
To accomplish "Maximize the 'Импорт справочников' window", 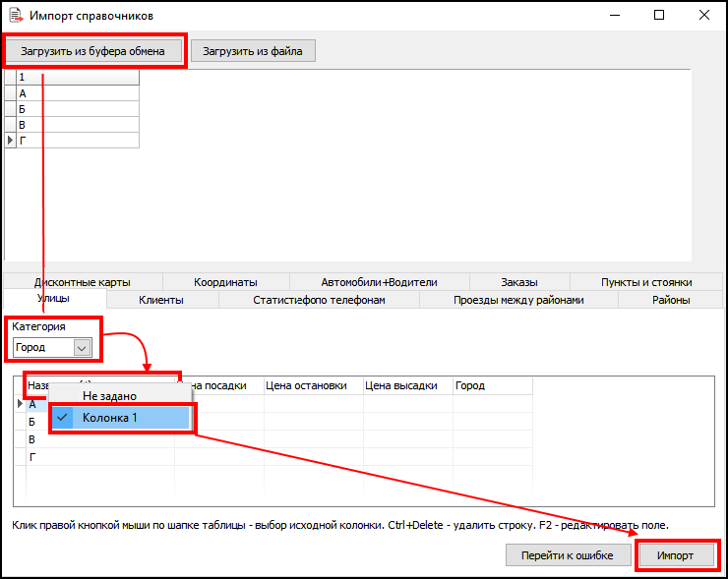I will [659, 16].
